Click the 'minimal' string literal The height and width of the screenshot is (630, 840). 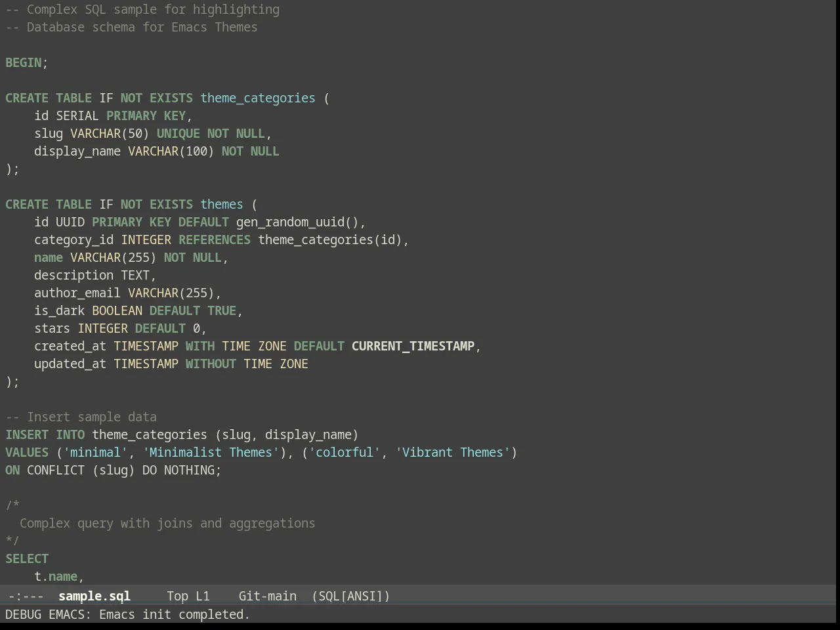(x=95, y=452)
